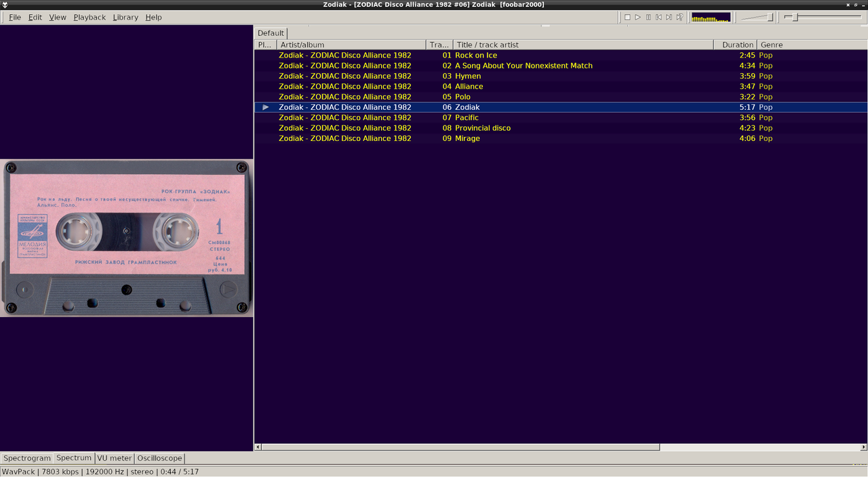868x477 pixels.
Task: Click the duration 2:45 of Rock on Ice
Action: (x=747, y=56)
